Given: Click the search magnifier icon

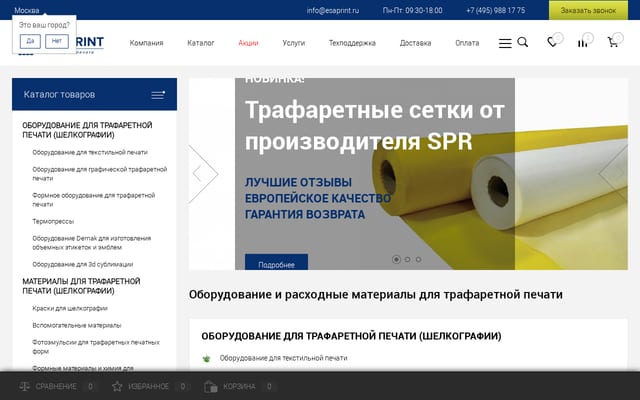Looking at the screenshot, I should click(x=522, y=42).
